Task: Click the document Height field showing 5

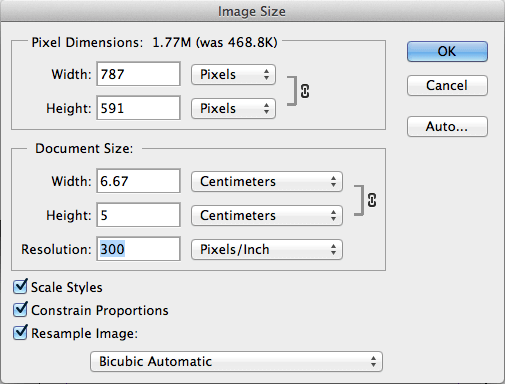Action: pos(138,215)
